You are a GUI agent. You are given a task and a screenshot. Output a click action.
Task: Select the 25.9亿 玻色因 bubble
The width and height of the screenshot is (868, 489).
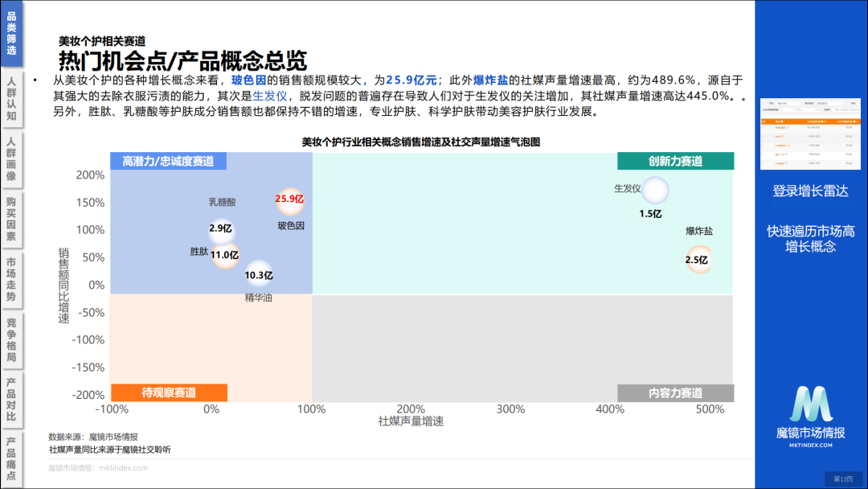pyautogui.click(x=289, y=200)
